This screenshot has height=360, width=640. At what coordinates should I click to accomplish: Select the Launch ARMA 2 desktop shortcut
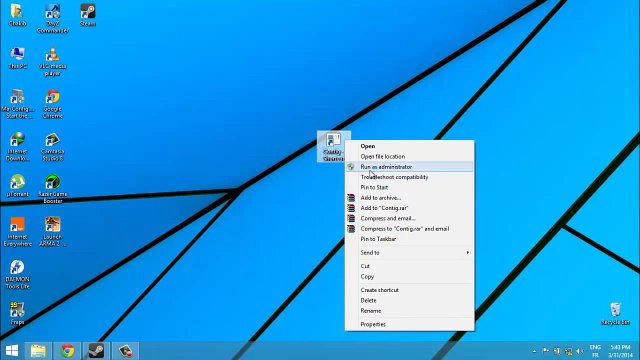tap(53, 232)
